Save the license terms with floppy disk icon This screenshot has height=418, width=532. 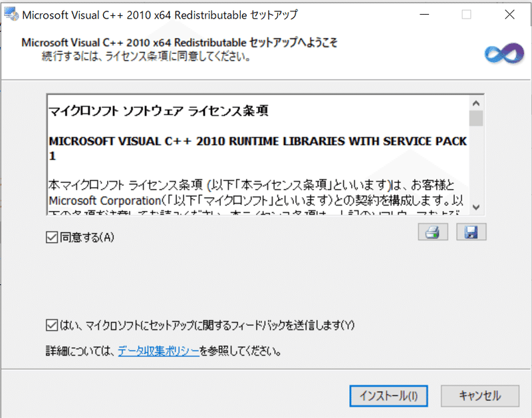471,232
